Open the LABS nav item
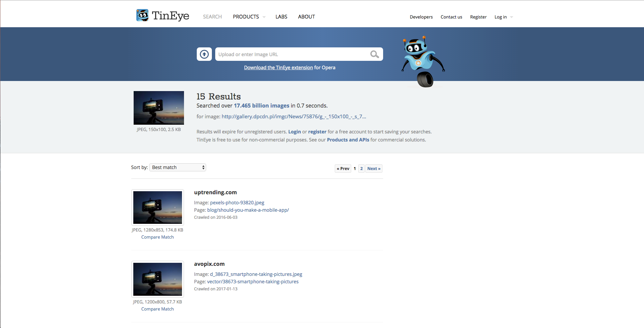 (281, 17)
